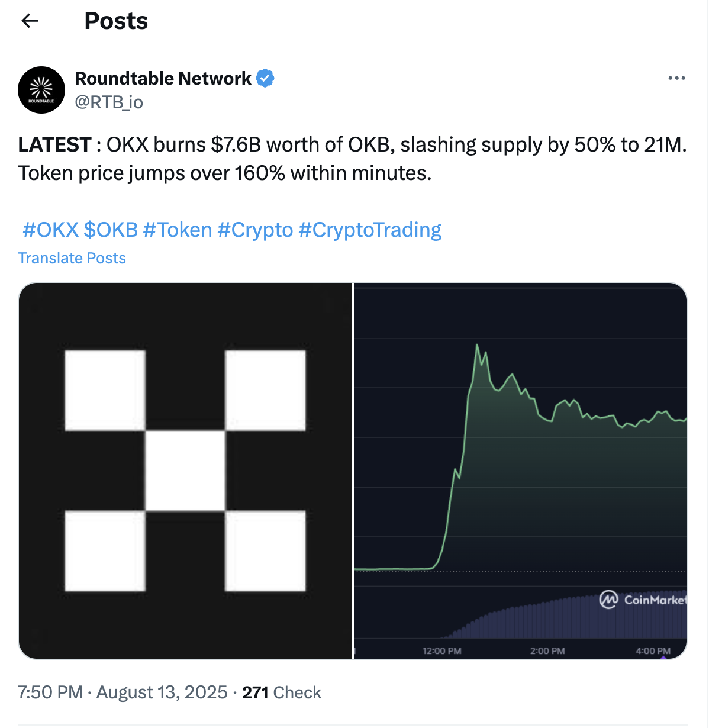Click the Roundtable Network profile avatar
Image resolution: width=709 pixels, height=728 pixels.
click(x=41, y=90)
